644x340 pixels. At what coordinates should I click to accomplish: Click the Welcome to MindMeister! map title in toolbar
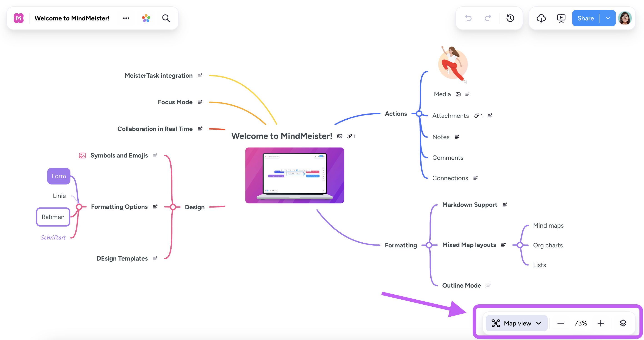point(72,18)
